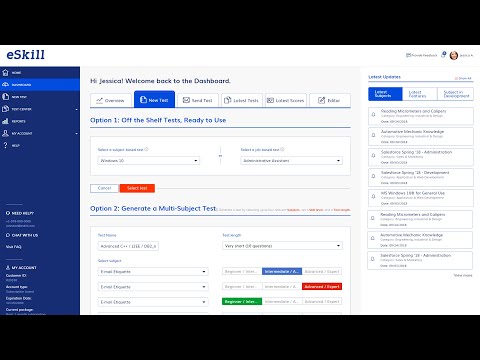Click the Chat With Us link in the sidebar

[22, 235]
